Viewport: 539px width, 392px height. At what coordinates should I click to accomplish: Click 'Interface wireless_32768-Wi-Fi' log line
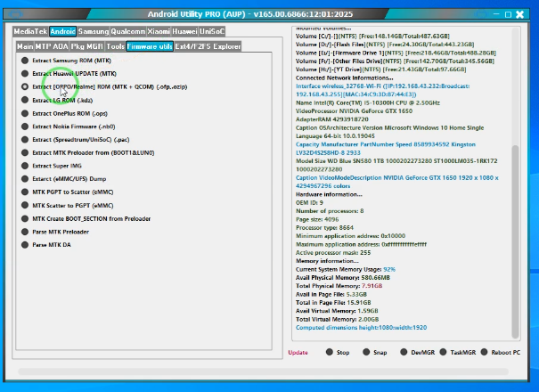[382, 90]
